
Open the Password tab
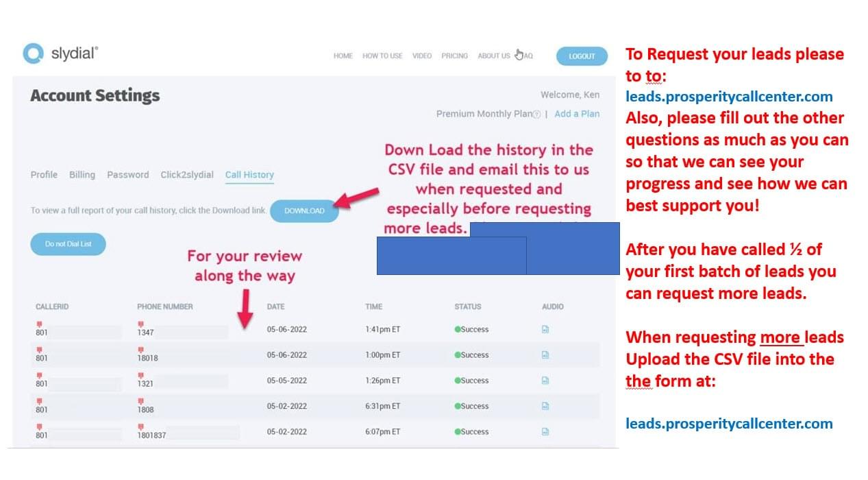[x=127, y=175]
